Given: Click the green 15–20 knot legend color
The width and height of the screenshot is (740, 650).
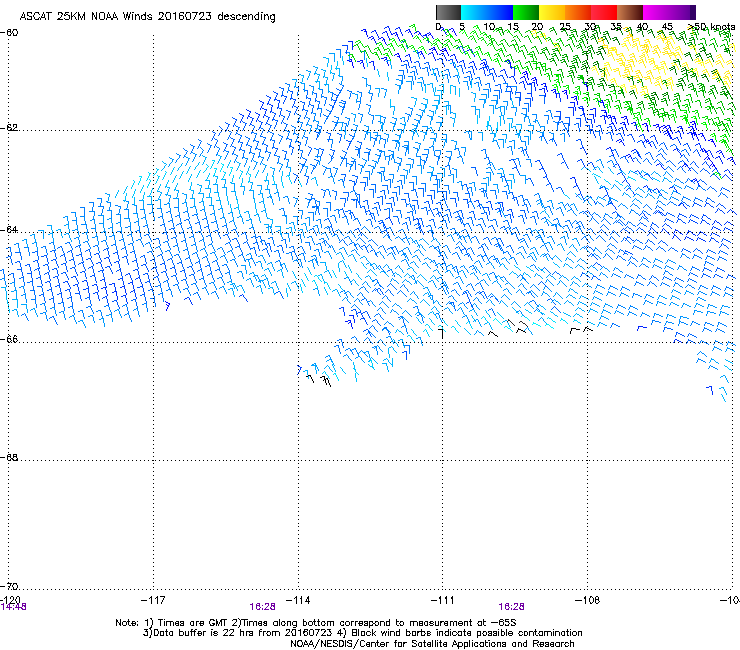Looking at the screenshot, I should tap(526, 12).
